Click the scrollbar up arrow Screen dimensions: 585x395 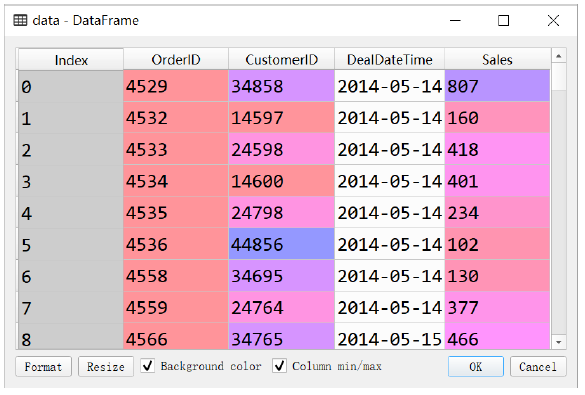point(559,56)
